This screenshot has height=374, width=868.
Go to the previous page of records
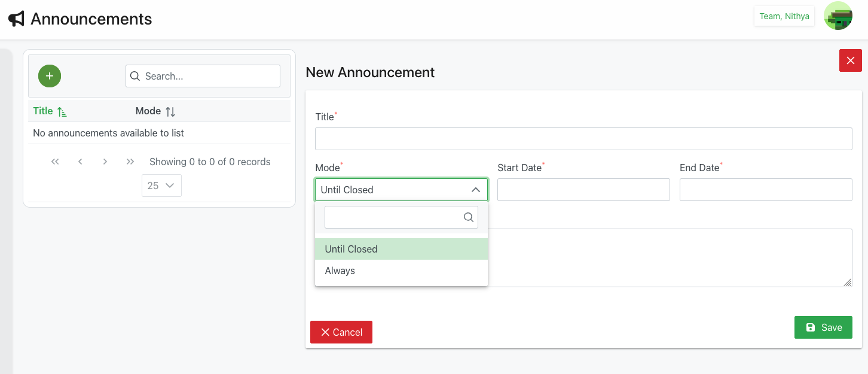pos(80,162)
